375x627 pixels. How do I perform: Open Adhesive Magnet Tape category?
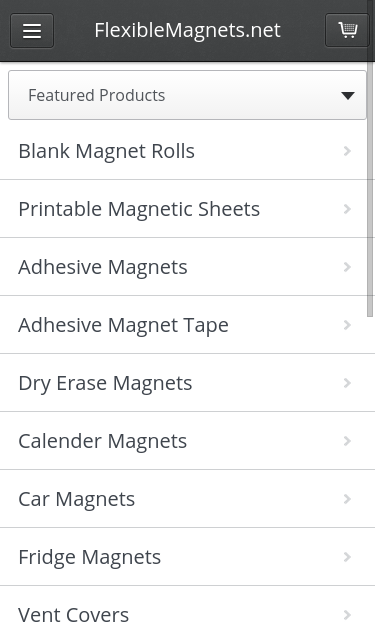coord(187,325)
